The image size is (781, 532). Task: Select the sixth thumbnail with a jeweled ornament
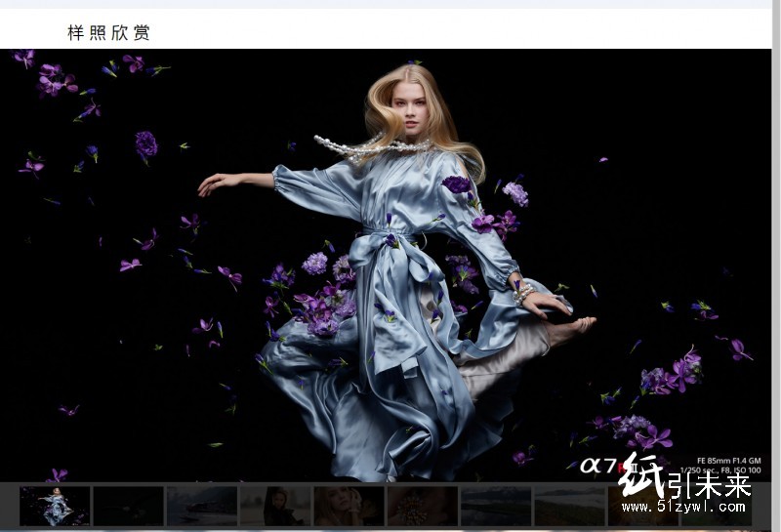point(423,506)
